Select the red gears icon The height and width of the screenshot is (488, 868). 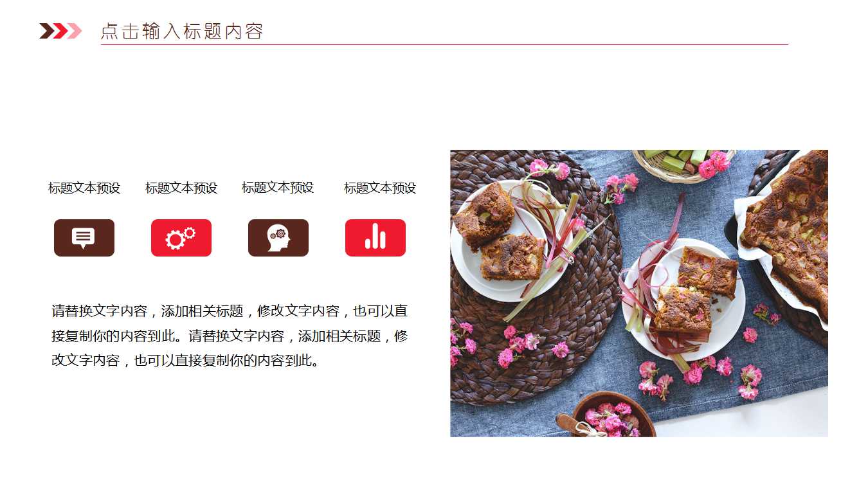(x=181, y=238)
